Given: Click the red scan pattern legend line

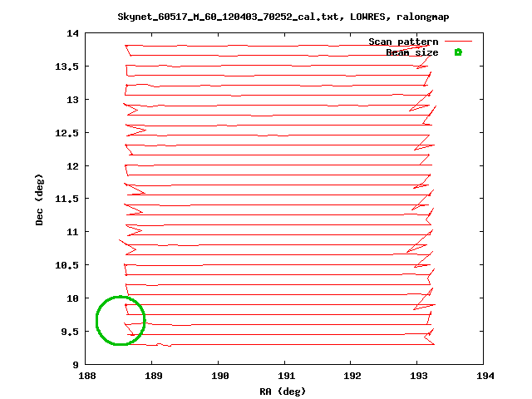Looking at the screenshot, I should 458,41.
